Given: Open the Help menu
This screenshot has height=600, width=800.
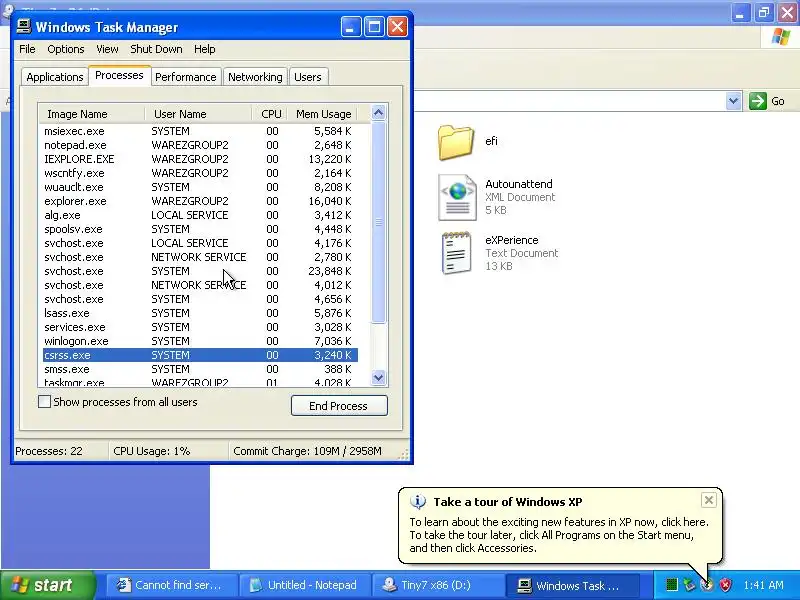Looking at the screenshot, I should 205,49.
